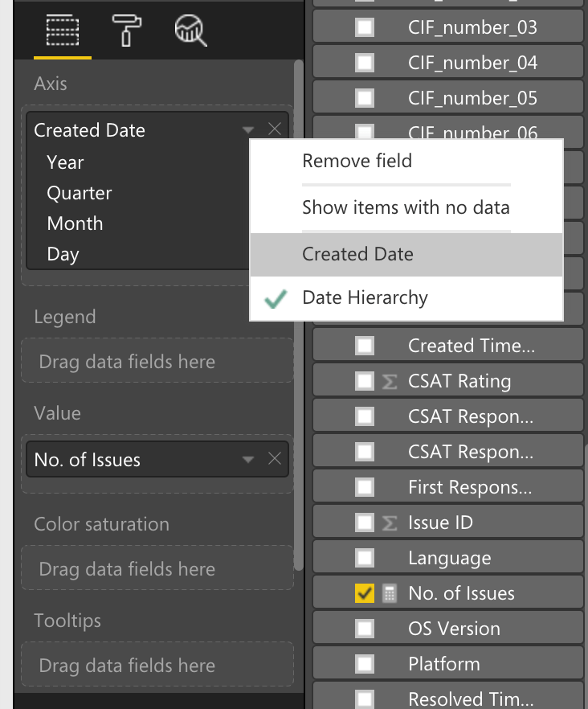The width and height of the screenshot is (588, 709).
Task: Enable the CIF_number_03 checkbox
Action: coord(365,28)
